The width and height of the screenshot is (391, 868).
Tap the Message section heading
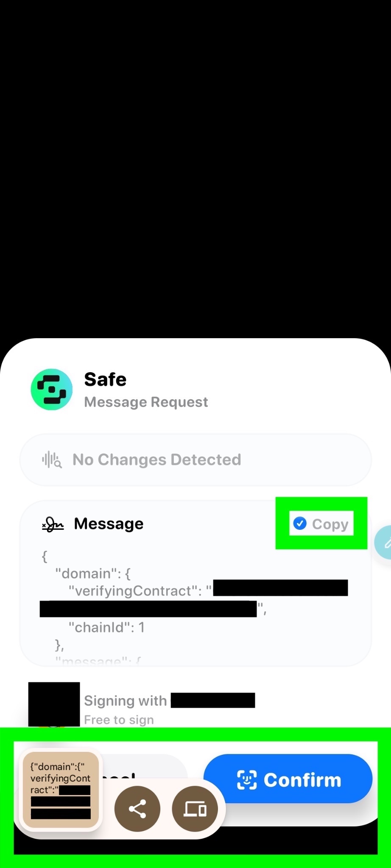click(109, 524)
